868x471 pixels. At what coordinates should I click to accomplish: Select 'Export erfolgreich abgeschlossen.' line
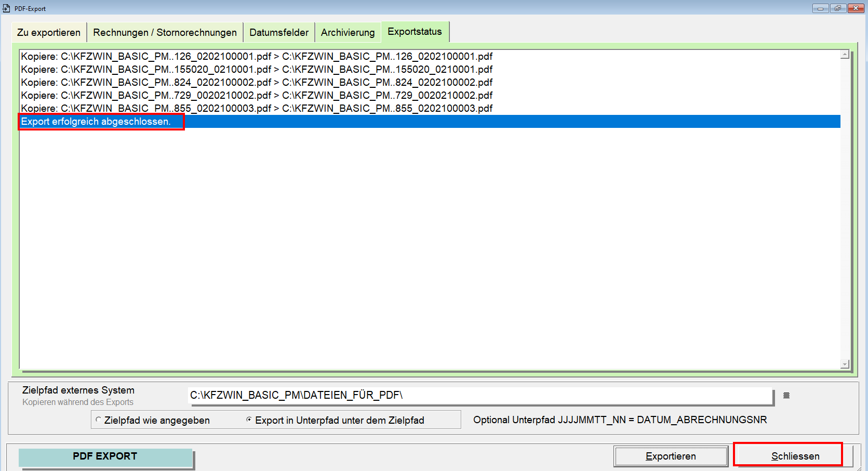tap(430, 121)
